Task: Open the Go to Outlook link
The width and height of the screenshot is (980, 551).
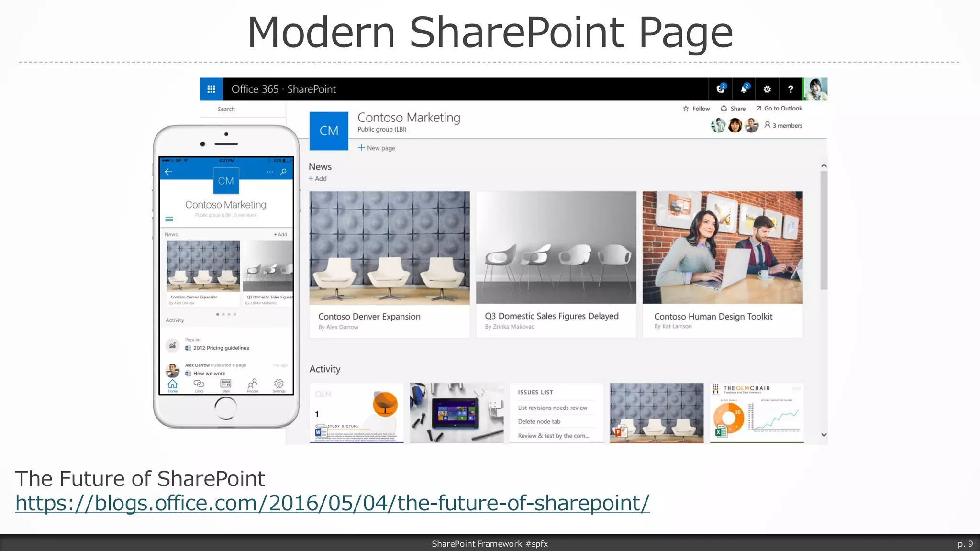Action: click(779, 109)
